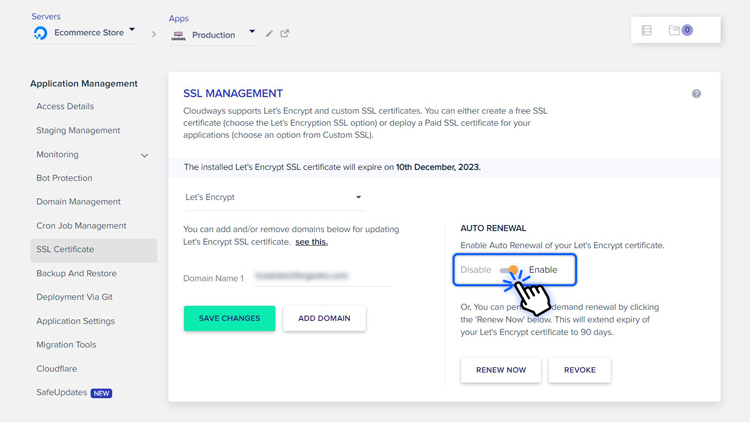Expand the Monitoring submenu chevron

[144, 155]
